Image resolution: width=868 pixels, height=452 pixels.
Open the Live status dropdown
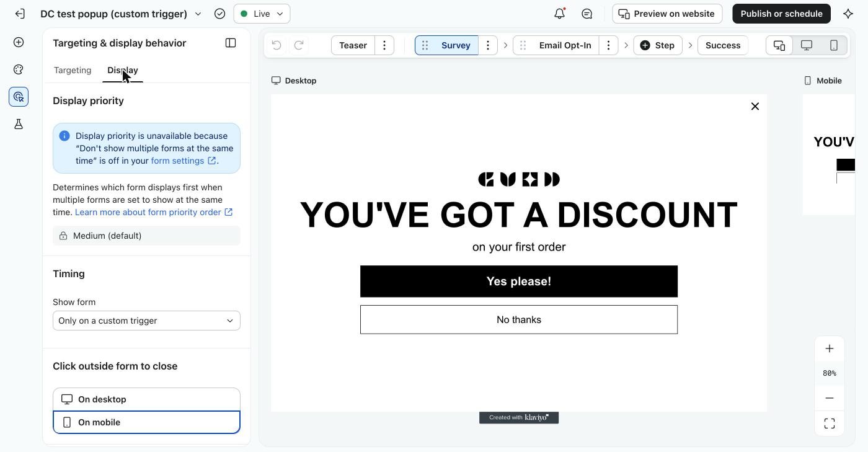tap(262, 14)
